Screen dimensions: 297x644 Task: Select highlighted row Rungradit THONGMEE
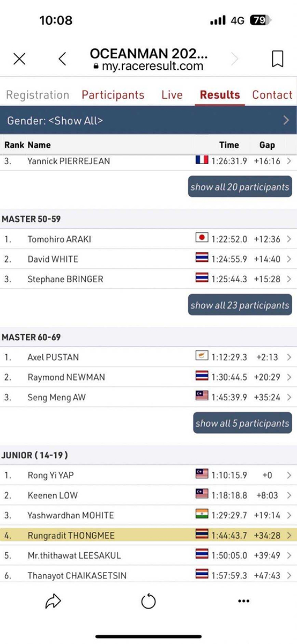tap(148, 535)
